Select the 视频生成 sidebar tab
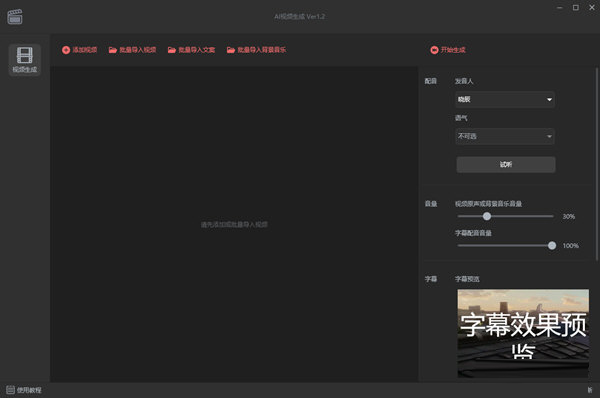Viewport: 600px width, 398px height. click(x=25, y=60)
